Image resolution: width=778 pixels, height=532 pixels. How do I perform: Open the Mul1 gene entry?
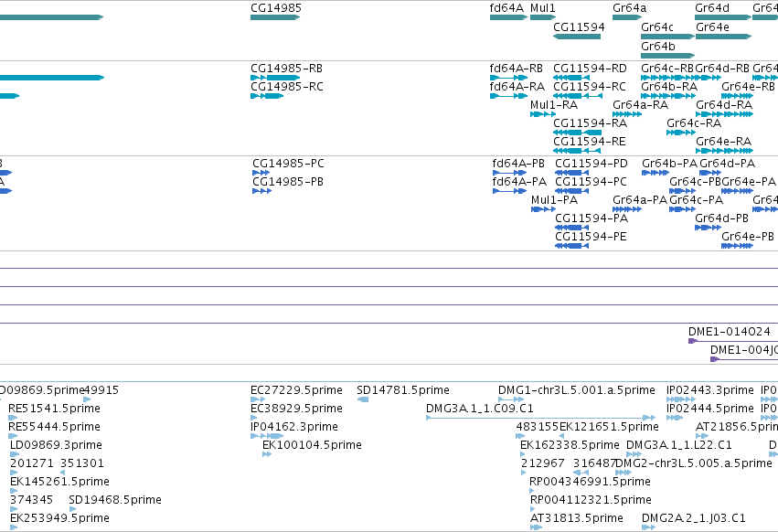(543, 17)
